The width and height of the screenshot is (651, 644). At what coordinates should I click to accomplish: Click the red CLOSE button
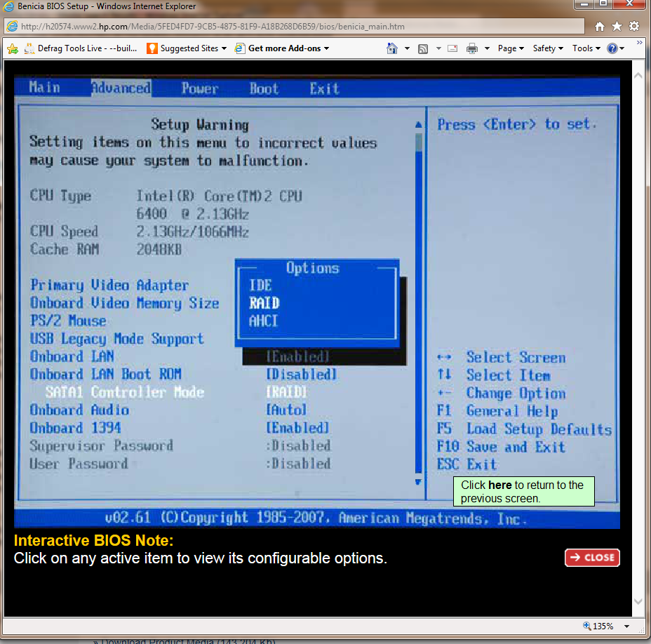(592, 558)
